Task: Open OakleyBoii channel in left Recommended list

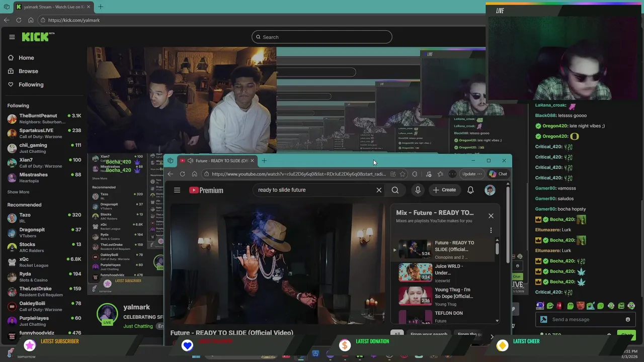Action: [x=44, y=306]
